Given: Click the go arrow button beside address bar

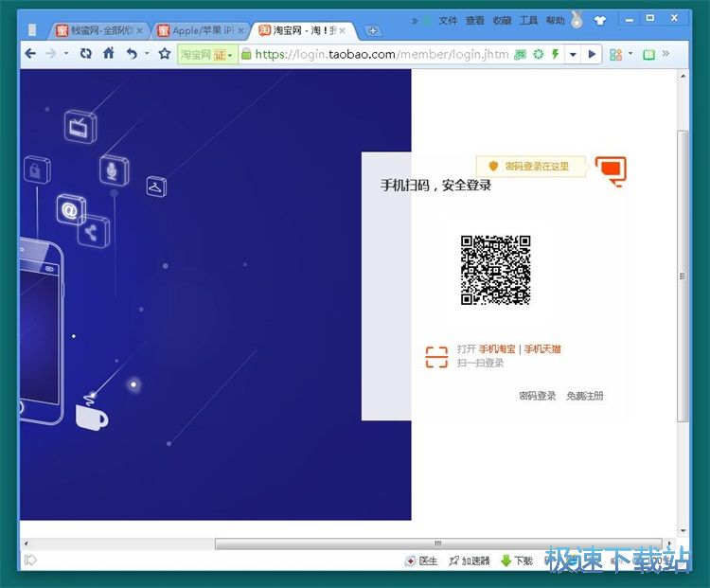Looking at the screenshot, I should (x=592, y=55).
